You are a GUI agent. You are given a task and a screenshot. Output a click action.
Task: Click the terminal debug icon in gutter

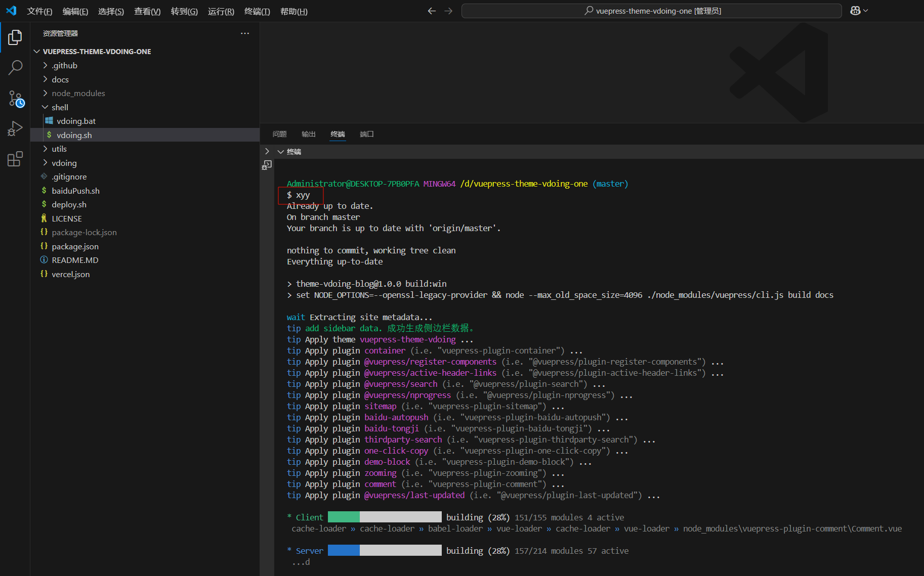[x=267, y=165]
